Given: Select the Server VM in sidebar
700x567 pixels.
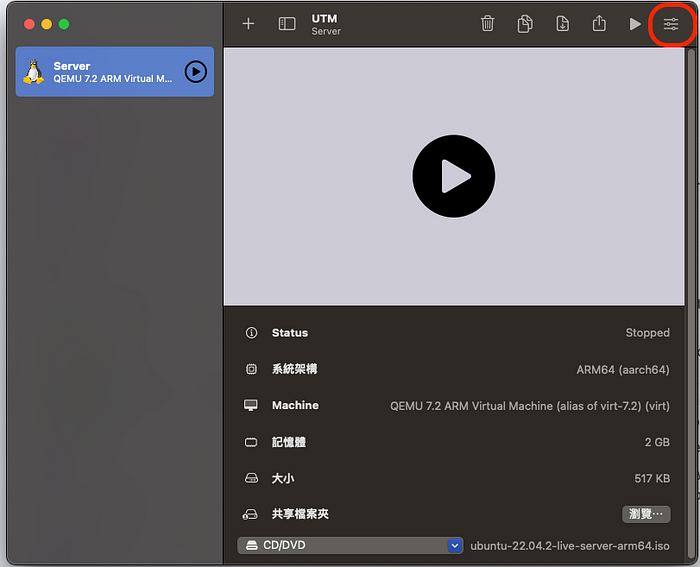Looking at the screenshot, I should pyautogui.click(x=110, y=72).
